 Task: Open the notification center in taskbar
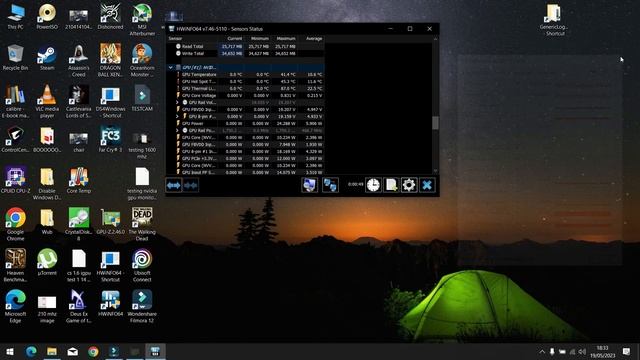point(627,351)
